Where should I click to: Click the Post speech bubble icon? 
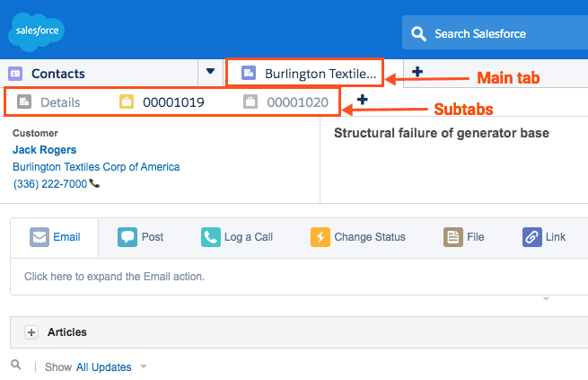[127, 237]
